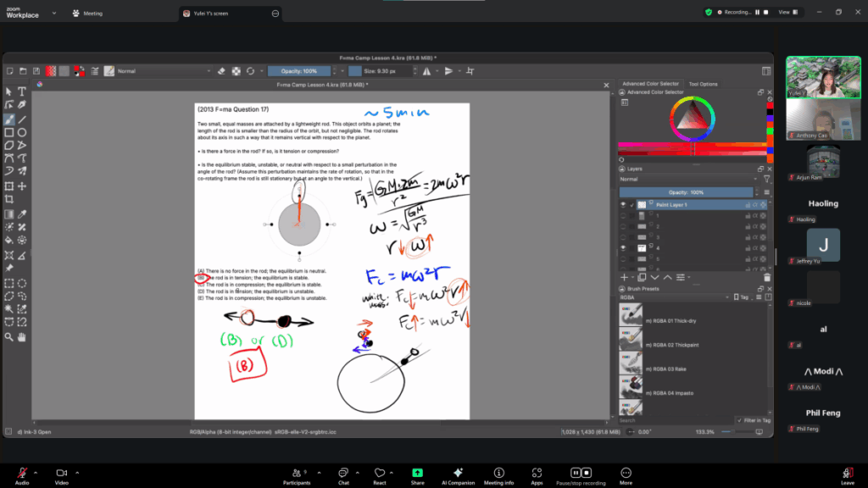Toggle visibility eye of layer 4

click(623, 247)
